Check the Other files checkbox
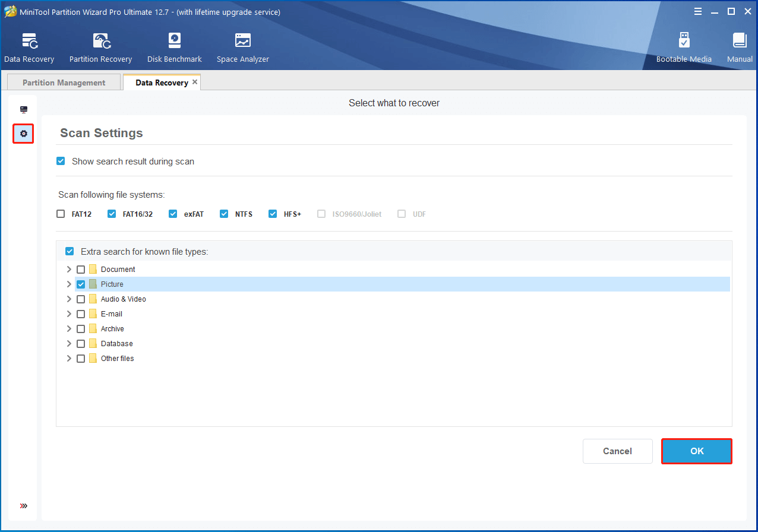758x532 pixels. pyautogui.click(x=81, y=359)
